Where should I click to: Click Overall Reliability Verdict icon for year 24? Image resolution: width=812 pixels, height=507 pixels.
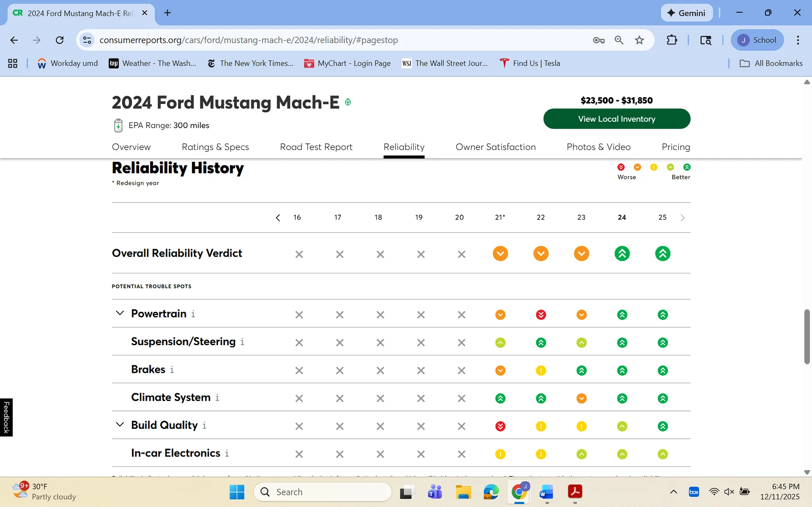point(622,254)
